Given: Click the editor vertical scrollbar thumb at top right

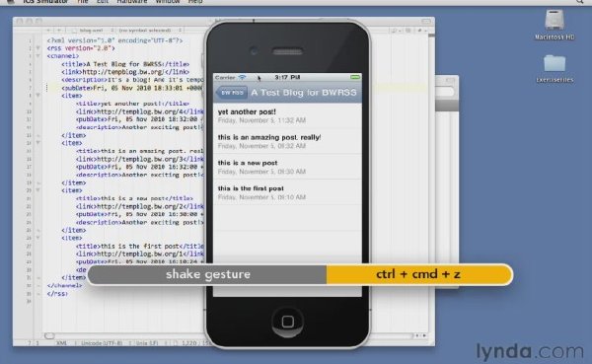Looking at the screenshot, I should pyautogui.click(x=431, y=36).
